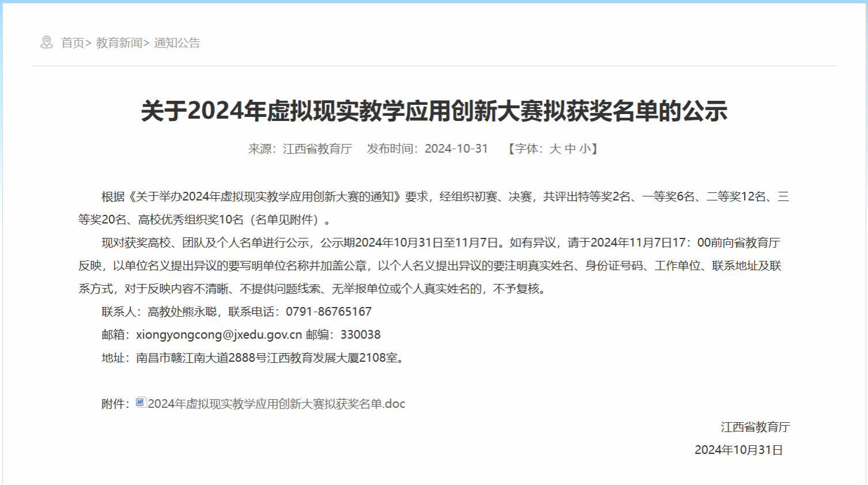Viewport: 868px width, 485px height.
Task: Click the article headline about 拟获奖名单的公示
Action: (x=434, y=111)
